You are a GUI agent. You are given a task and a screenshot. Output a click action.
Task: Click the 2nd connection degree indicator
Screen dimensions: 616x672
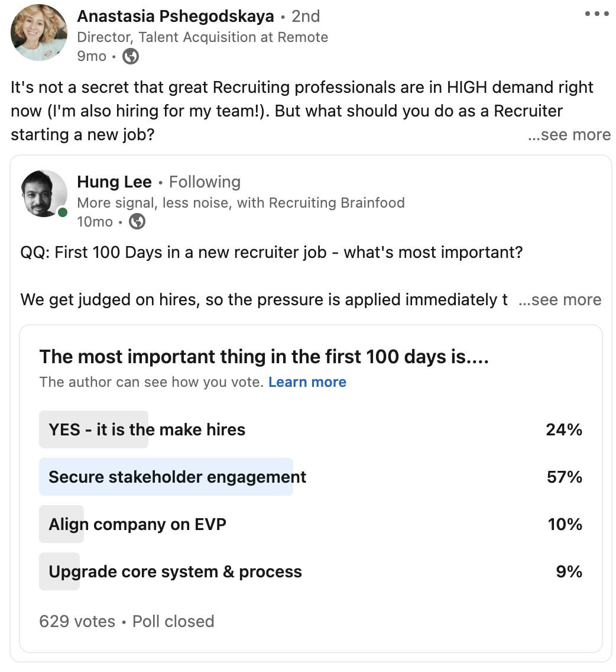click(305, 16)
